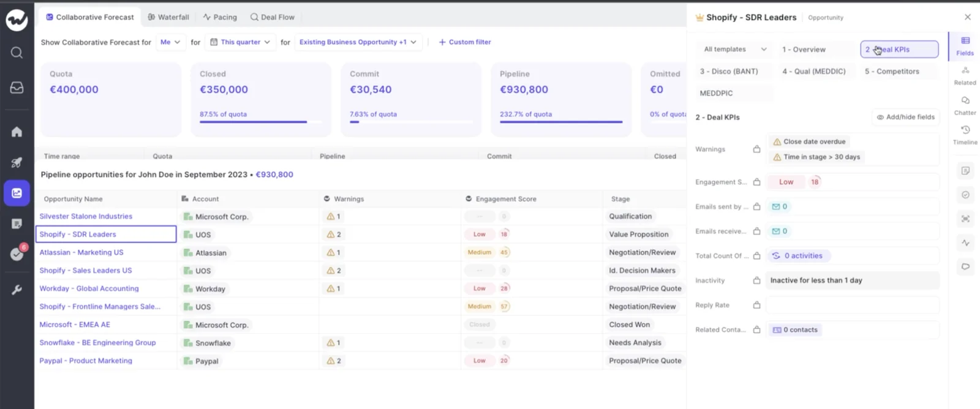Click the Quota €400,000 card
The height and width of the screenshot is (409, 980).
point(111,99)
